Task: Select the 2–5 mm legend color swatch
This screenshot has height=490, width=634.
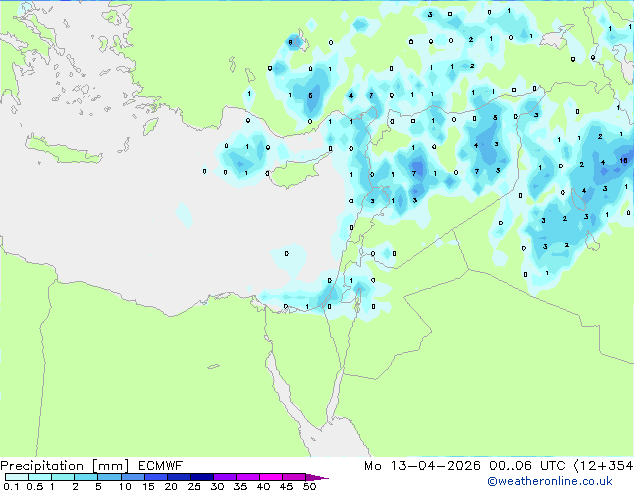Action: 86,477
